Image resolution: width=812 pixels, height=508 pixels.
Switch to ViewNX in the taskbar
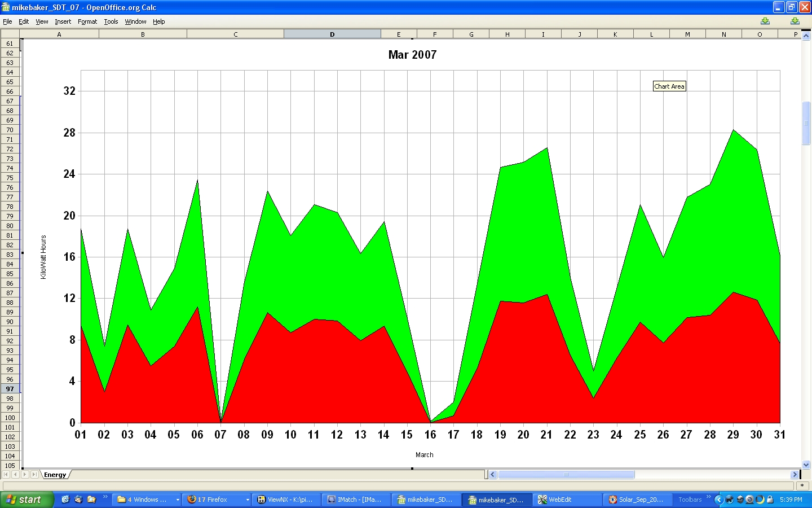coord(286,500)
